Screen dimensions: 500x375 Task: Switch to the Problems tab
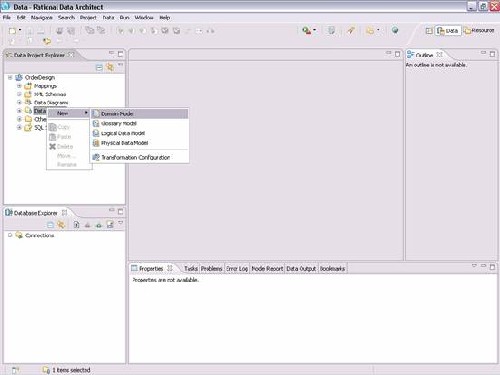coord(212,268)
